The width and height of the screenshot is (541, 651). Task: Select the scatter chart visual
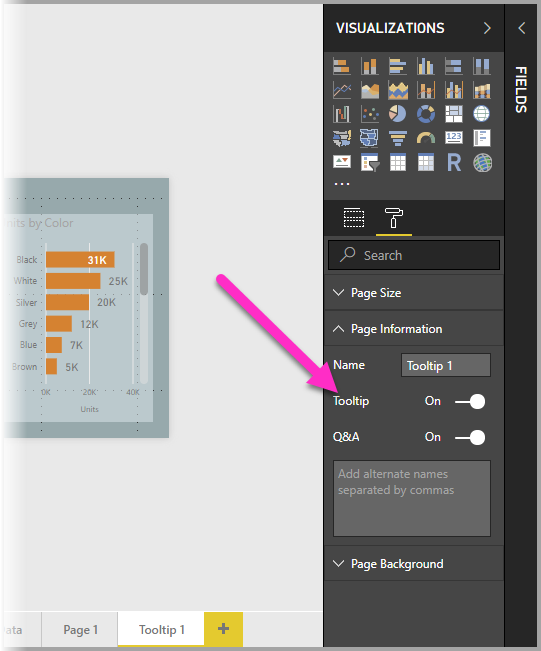click(370, 114)
